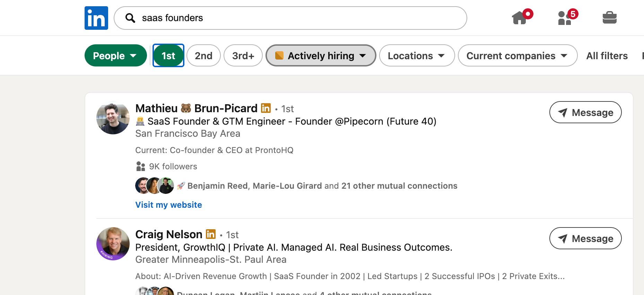Open the Actively hiring filter
Screen dimensions: 644x295
321,55
